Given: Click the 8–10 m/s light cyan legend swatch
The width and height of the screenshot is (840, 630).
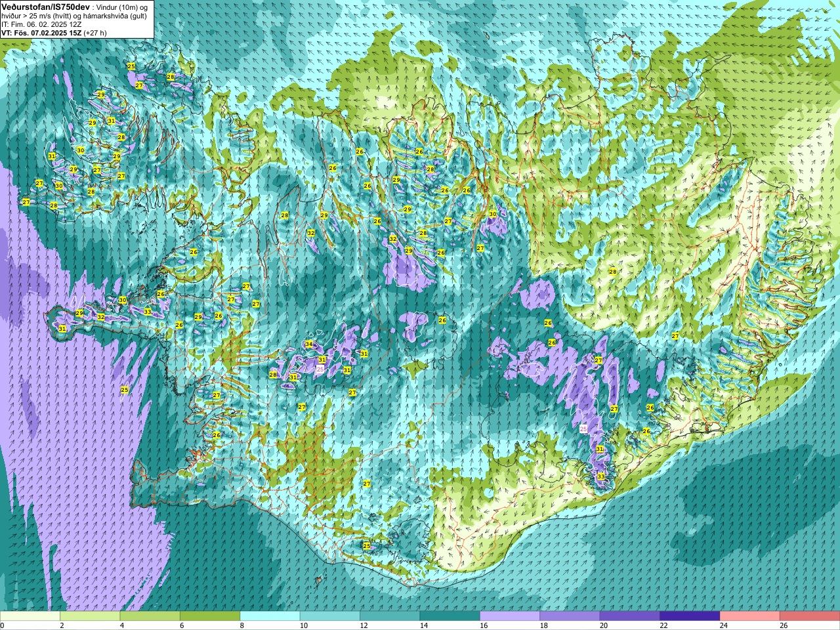Looking at the screenshot, I should (x=270, y=616).
